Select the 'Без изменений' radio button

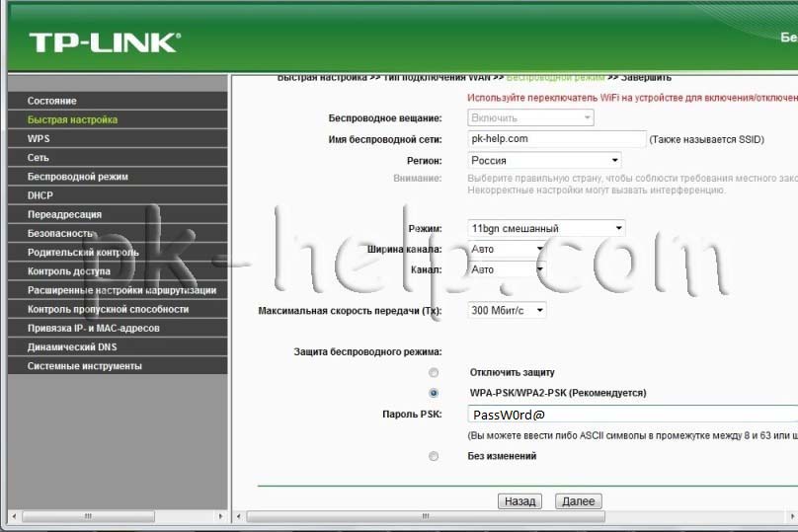click(x=434, y=456)
